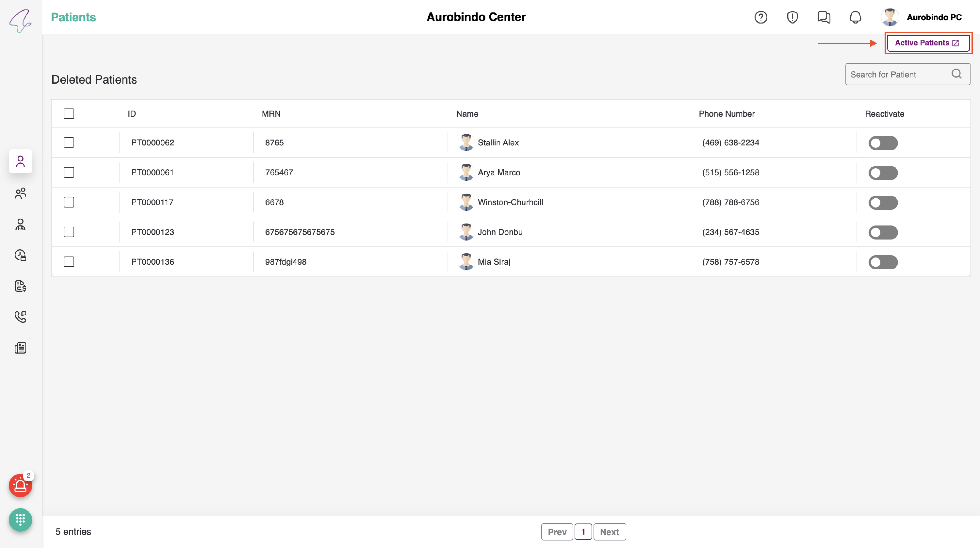Toggle reactivate switch for Stallin Alex
This screenshot has width=980, height=548.
click(x=883, y=143)
